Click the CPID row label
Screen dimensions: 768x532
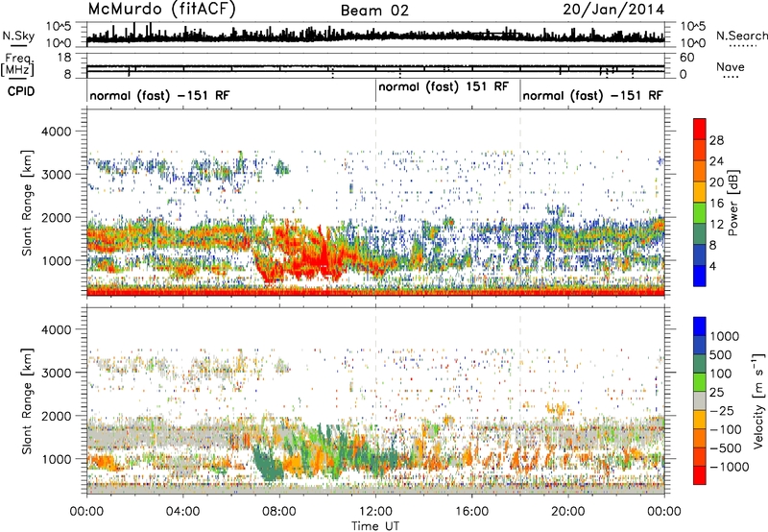pos(21,91)
